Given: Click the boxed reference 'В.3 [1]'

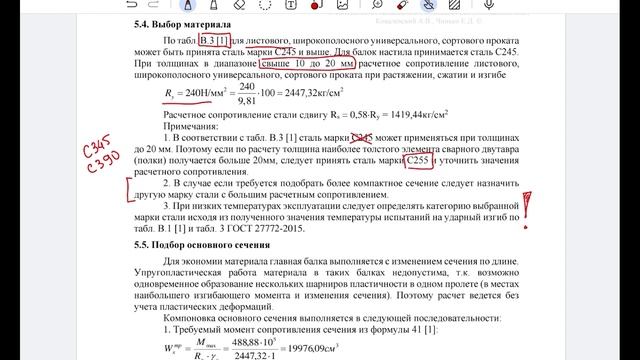Looking at the screenshot, I should (x=214, y=41).
